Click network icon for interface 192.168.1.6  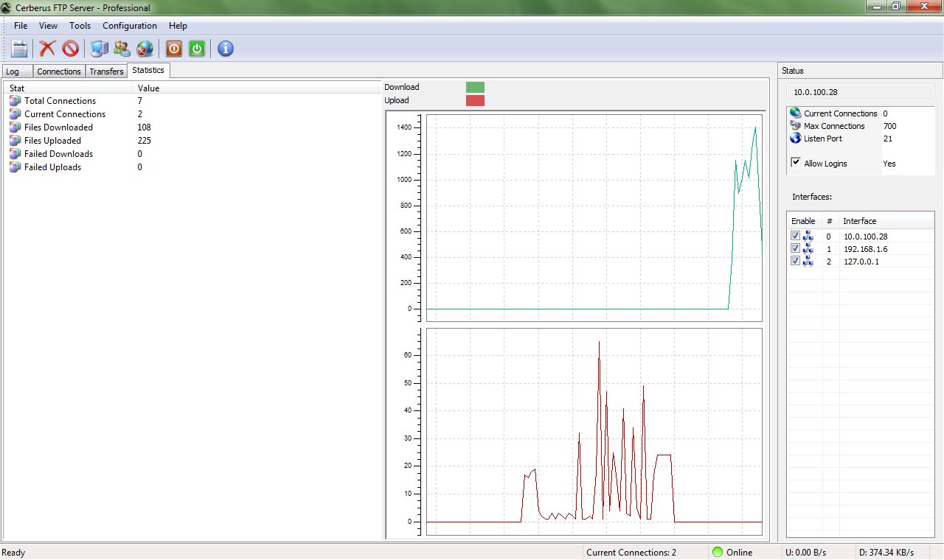coord(808,249)
